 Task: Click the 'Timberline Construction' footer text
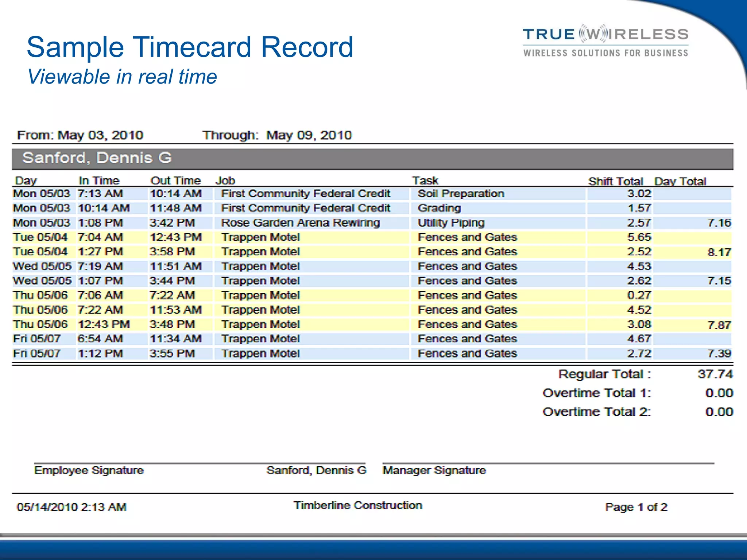tap(358, 505)
